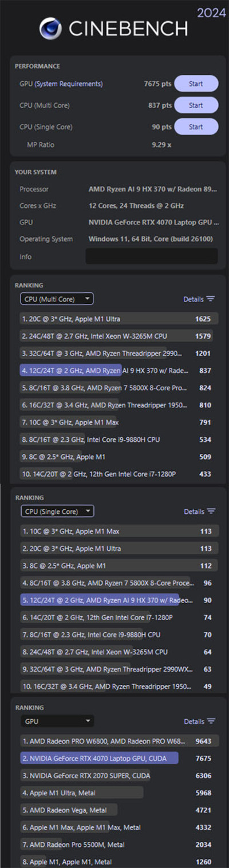Open the CPU (Multi Core) ranking dropdown
Screen dimensions: 229x868
(x=57, y=299)
